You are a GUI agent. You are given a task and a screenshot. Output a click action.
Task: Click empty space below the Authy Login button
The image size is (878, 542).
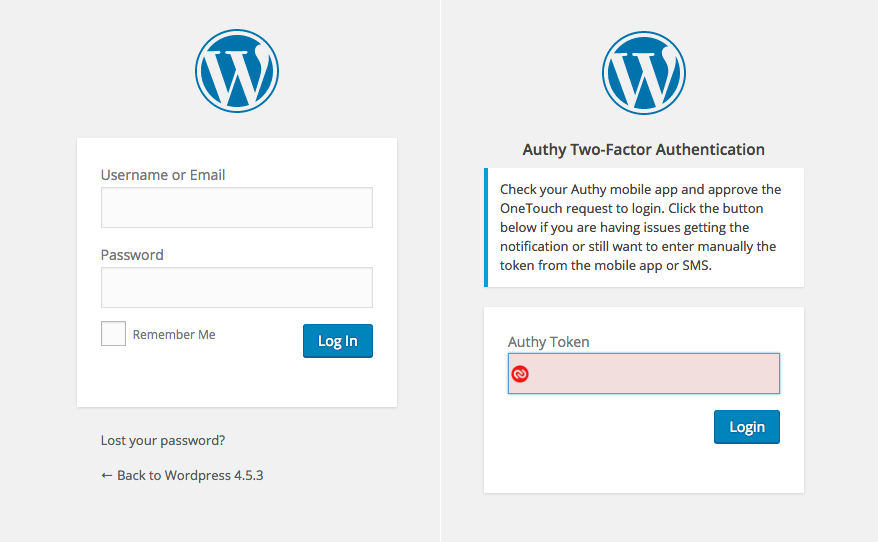point(644,469)
